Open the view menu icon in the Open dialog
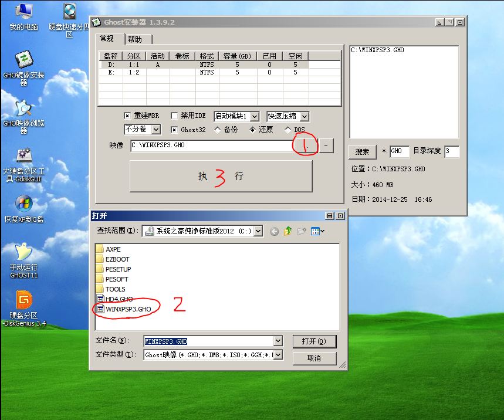This screenshot has height=420, width=504. pyautogui.click(x=317, y=231)
